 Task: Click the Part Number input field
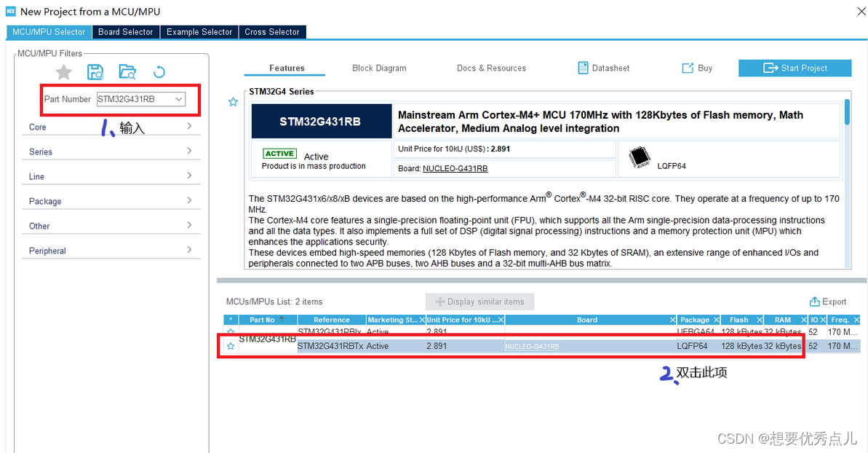135,99
